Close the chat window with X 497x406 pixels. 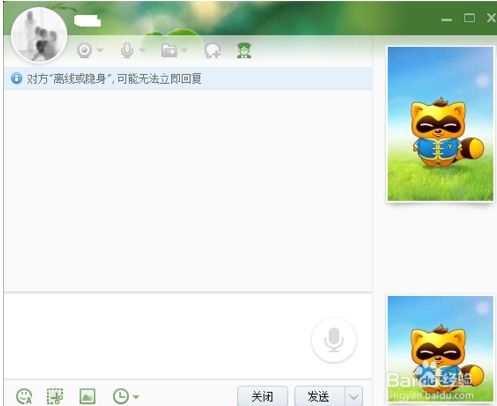point(491,18)
